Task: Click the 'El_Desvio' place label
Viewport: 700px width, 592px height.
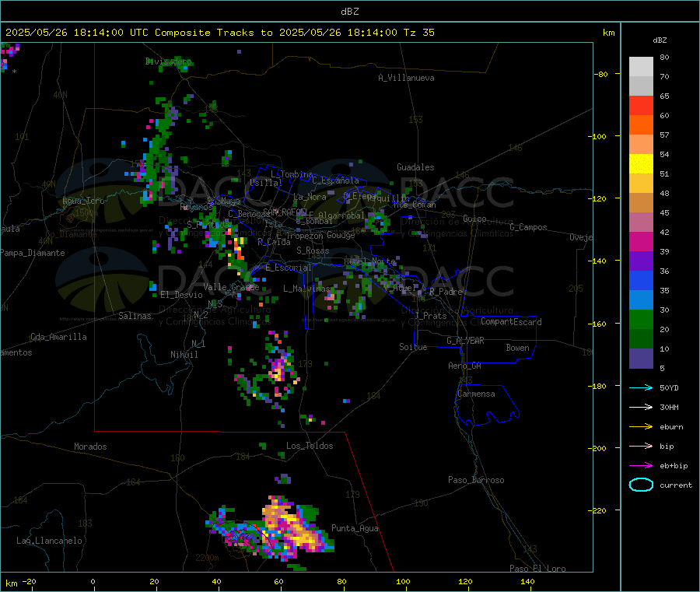Action: click(x=181, y=295)
